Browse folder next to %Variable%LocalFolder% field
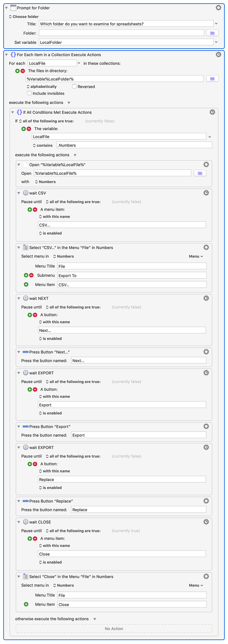This screenshot has height=644, width=228. pos(212,79)
